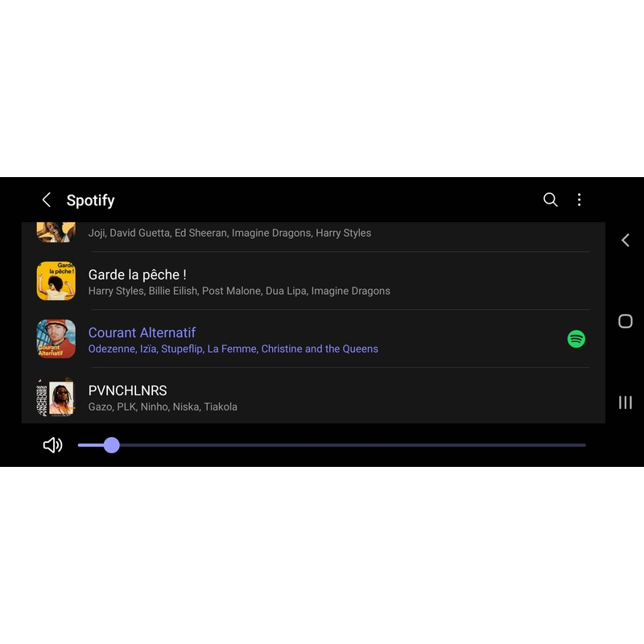Viewport: 644px width, 644px height.
Task: Select the Garde la pêche ! playlist
Action: coord(313,281)
